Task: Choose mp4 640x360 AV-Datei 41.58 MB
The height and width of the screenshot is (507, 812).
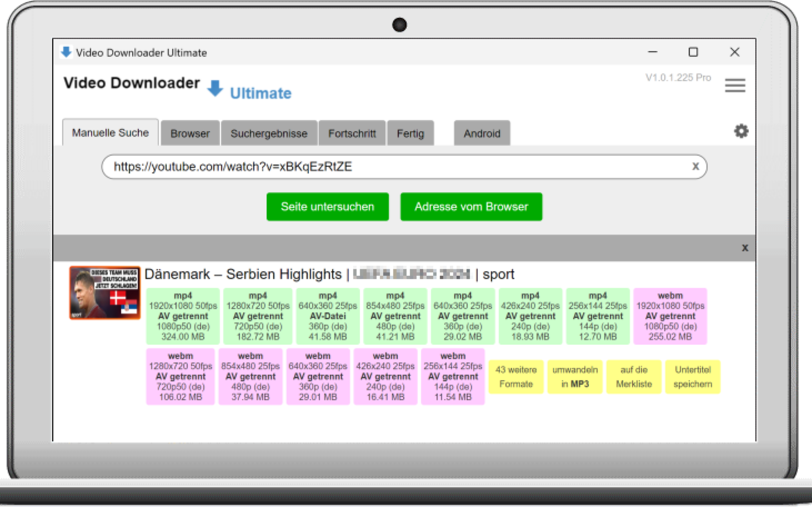Action: pos(328,316)
